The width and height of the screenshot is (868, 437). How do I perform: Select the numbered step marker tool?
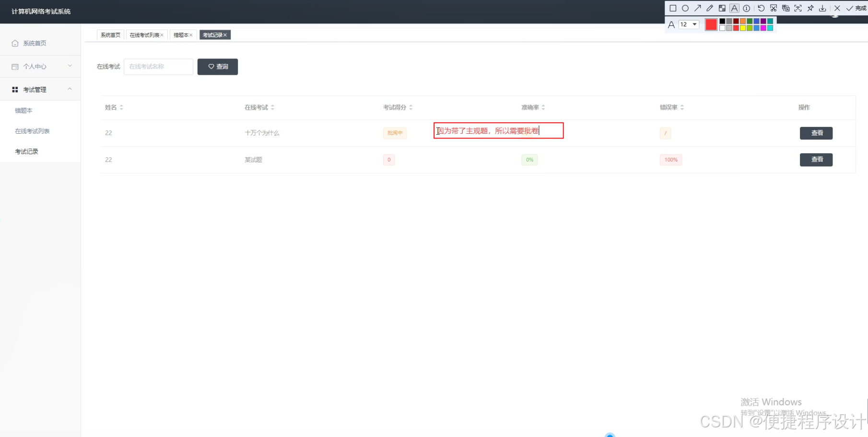coord(746,8)
